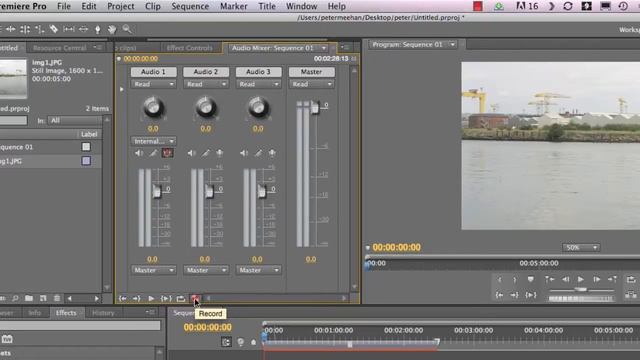The width and height of the screenshot is (640, 360).
Task: Click the Audio 2 pan knob
Action: 206,107
